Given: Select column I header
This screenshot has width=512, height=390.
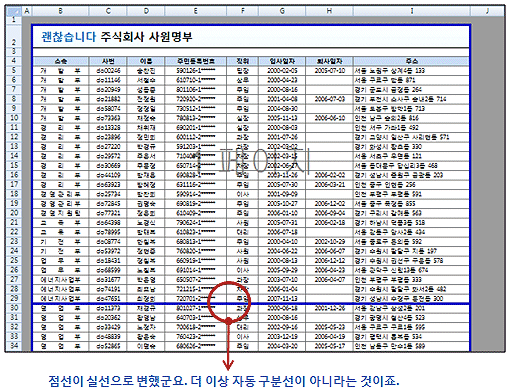Looking at the screenshot, I should pos(412,11).
